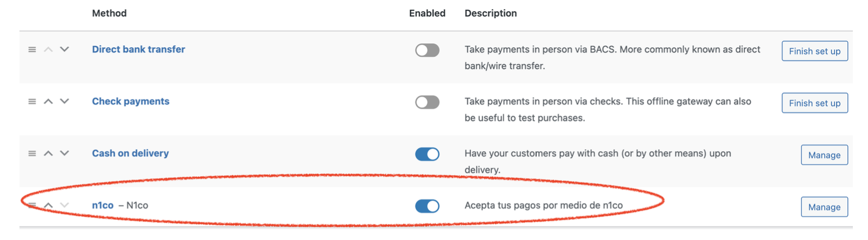Open the n1co gateway link
Screen dimensions: 868x240
coord(103,205)
